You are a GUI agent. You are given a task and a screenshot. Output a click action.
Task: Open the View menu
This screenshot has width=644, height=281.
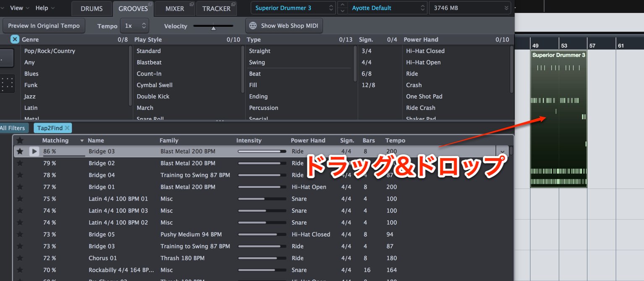(x=19, y=8)
